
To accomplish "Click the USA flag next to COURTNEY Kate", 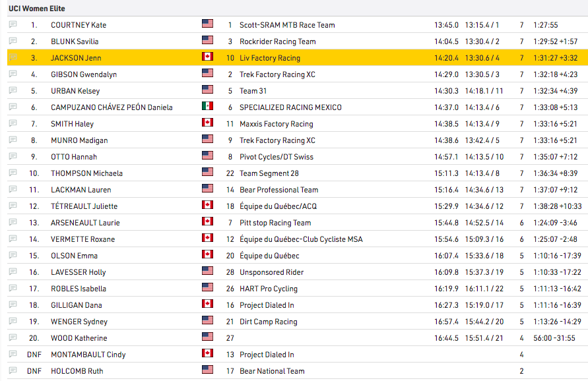I will [207, 24].
